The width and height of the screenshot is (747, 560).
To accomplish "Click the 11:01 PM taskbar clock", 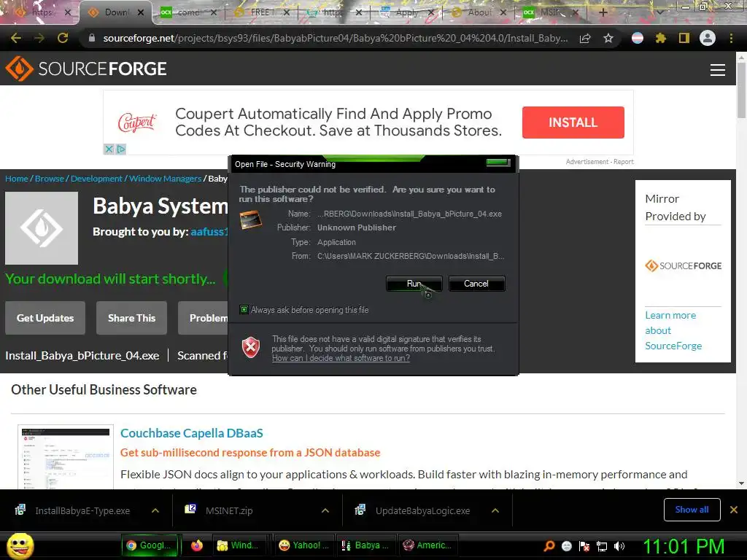I will click(683, 546).
